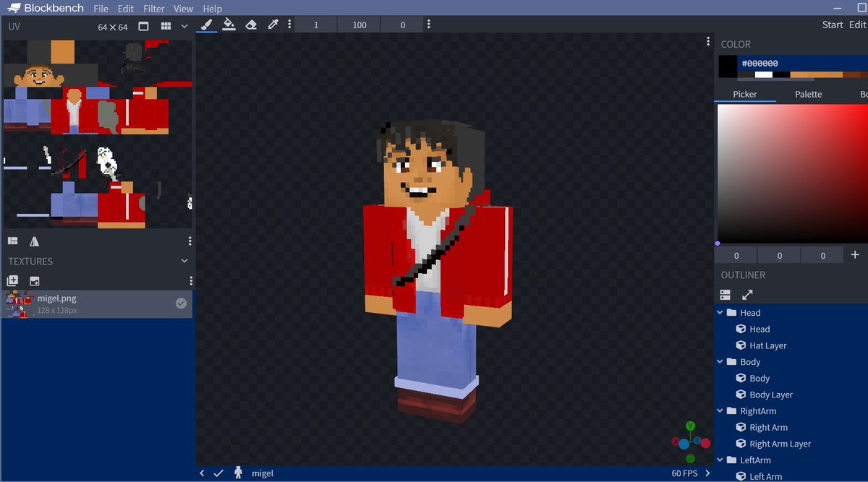Screen dimensions: 868x482
Task: Select the Paint Brush tool
Action: (x=206, y=24)
